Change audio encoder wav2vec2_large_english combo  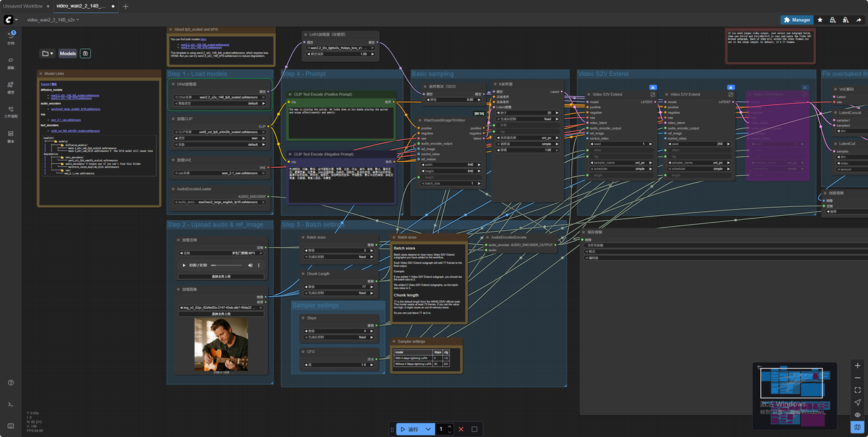coord(220,202)
